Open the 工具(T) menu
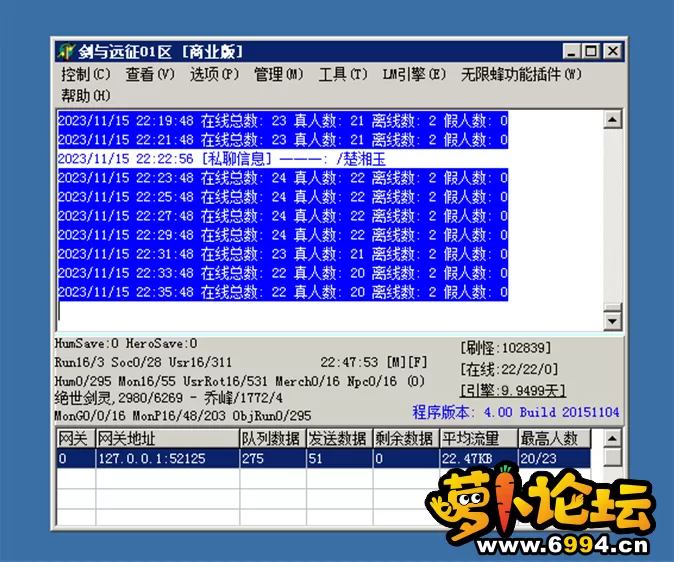Screen dimensions: 674x562 pos(343,74)
